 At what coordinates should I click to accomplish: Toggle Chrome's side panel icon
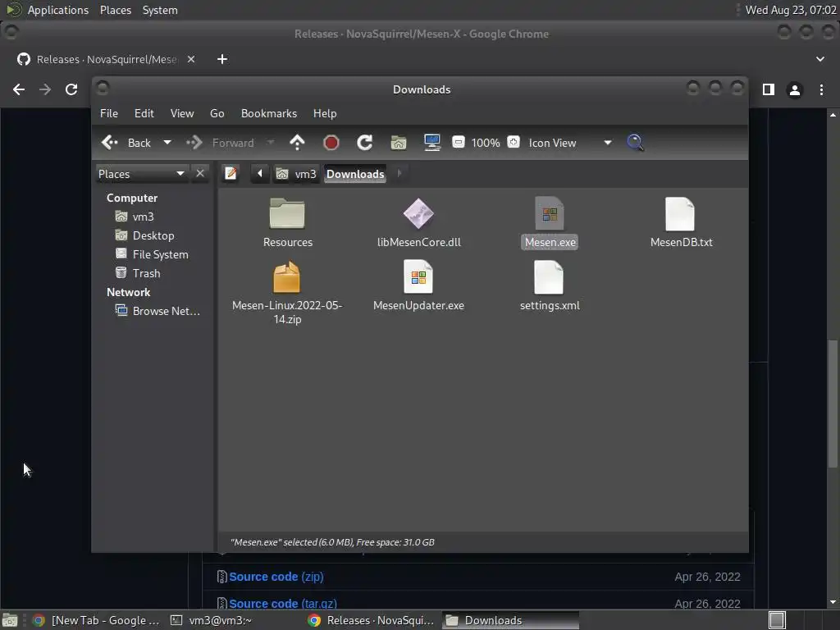(768, 89)
